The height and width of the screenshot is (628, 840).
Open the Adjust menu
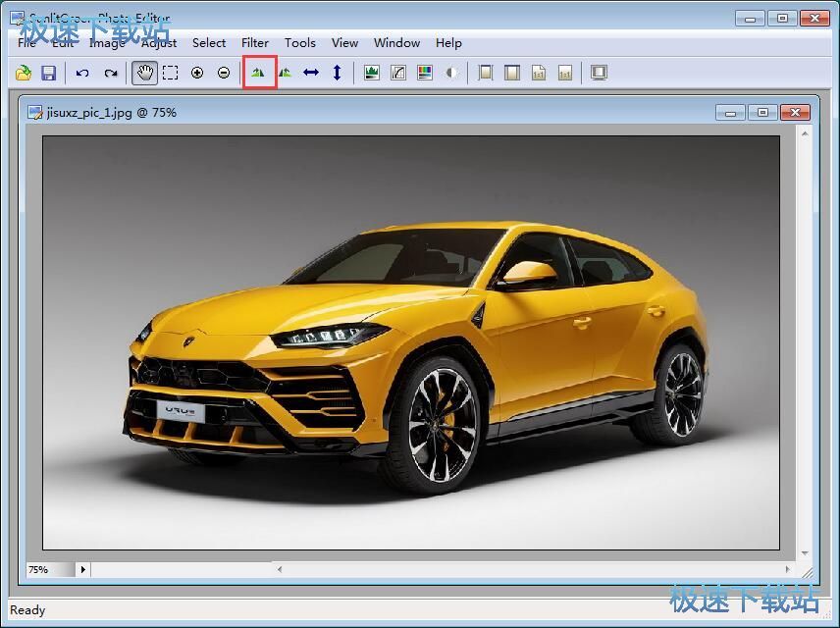(x=159, y=43)
